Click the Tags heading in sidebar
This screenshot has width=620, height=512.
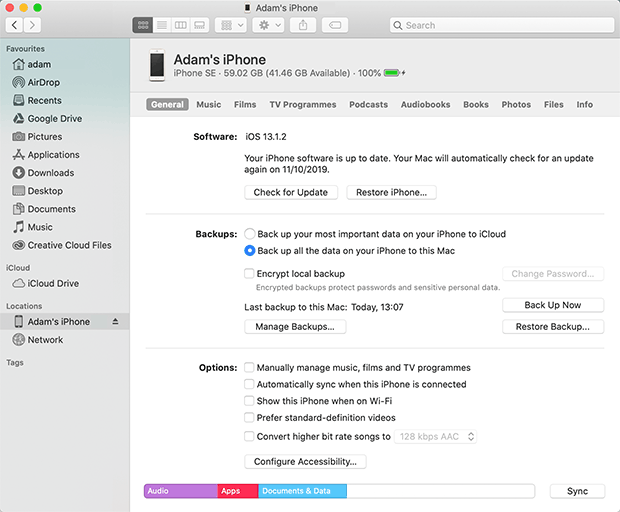[15, 363]
